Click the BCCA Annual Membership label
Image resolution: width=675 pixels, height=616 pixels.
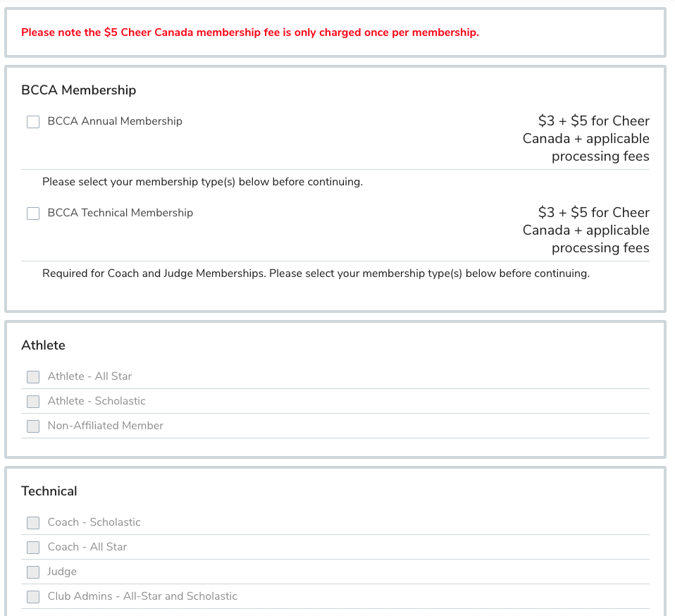115,121
